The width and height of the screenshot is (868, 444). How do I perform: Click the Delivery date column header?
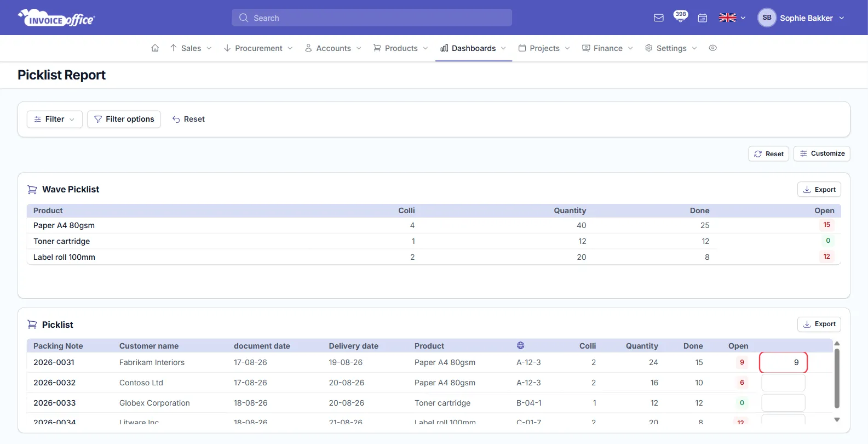[354, 346]
